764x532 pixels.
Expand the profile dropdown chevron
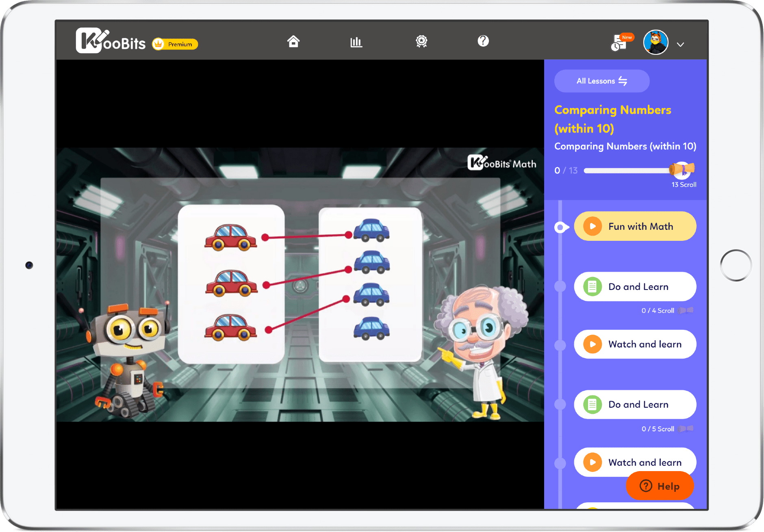681,44
